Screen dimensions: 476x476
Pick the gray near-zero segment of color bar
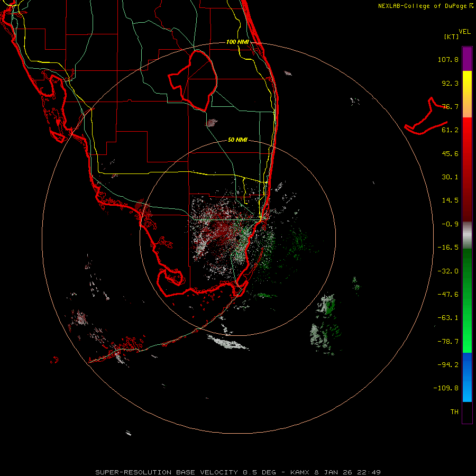tap(467, 235)
